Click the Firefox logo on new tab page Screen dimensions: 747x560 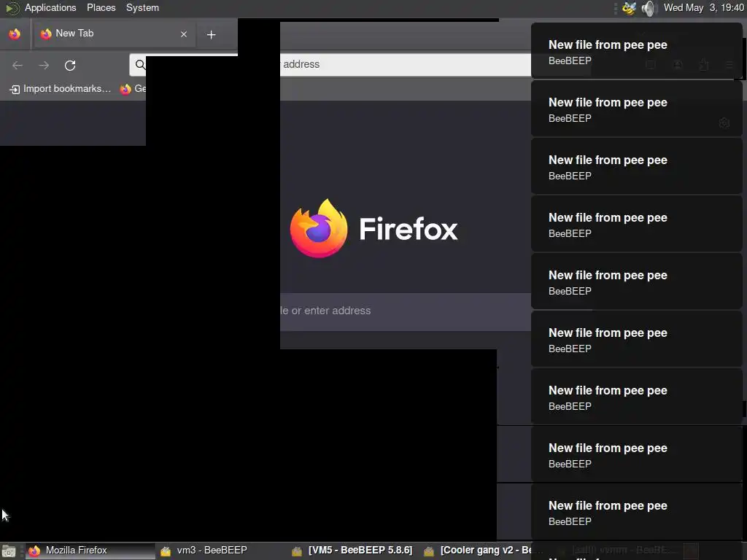pos(319,228)
